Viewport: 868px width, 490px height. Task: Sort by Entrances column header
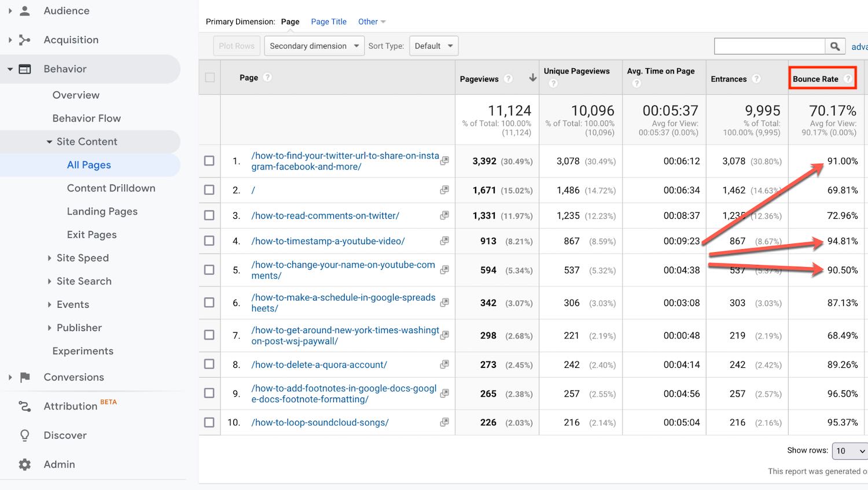(729, 79)
